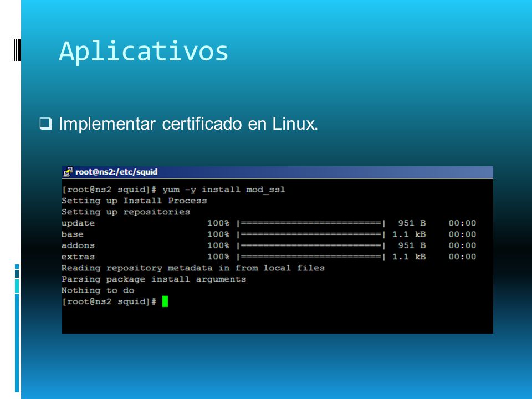The width and height of the screenshot is (532, 399).
Task: Click the Nothing to do line
Action: click(98, 290)
